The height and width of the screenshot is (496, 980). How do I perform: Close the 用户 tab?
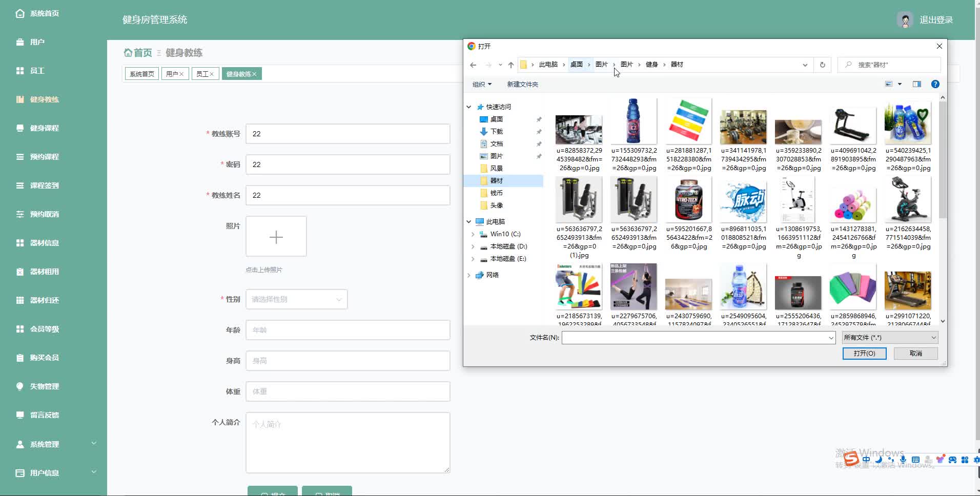click(x=181, y=74)
